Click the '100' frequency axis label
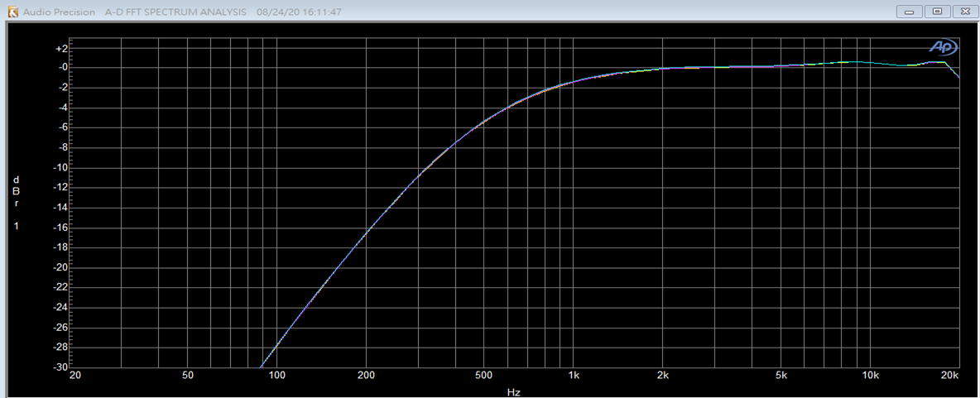Viewport: 980px width, 398px height. pyautogui.click(x=276, y=376)
